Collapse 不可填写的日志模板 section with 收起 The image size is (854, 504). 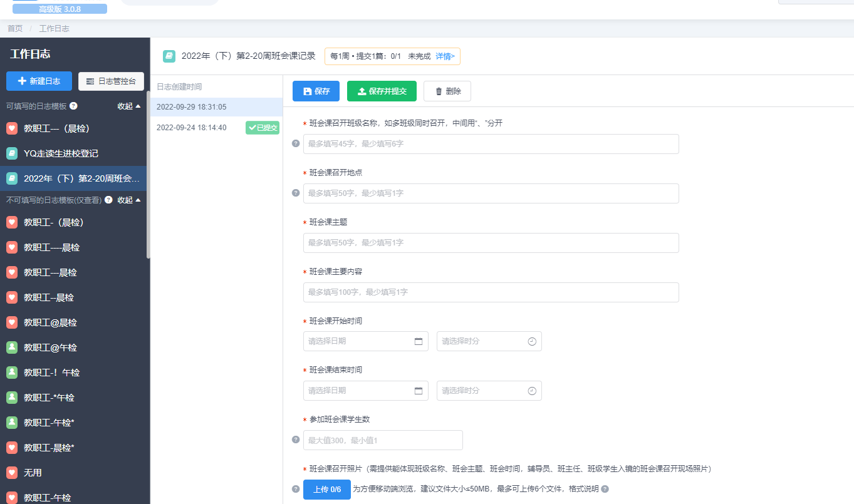pos(129,200)
